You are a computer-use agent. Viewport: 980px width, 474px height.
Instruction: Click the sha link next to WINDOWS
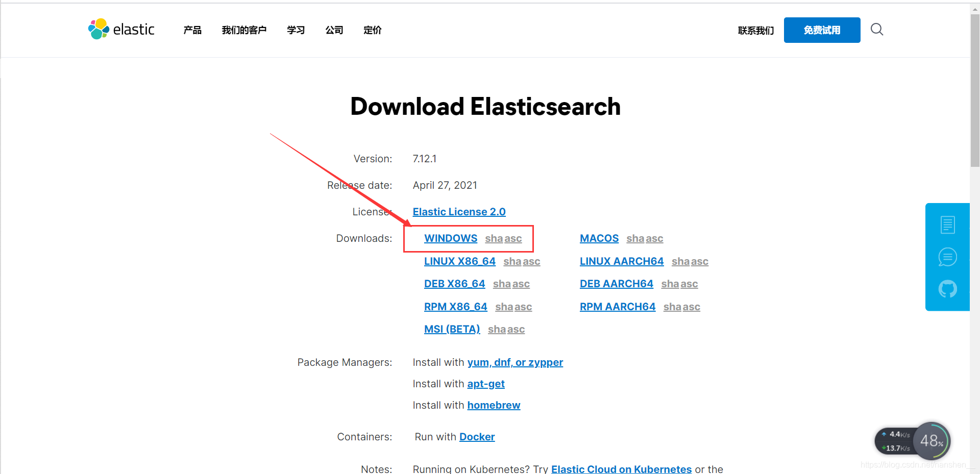tap(494, 238)
